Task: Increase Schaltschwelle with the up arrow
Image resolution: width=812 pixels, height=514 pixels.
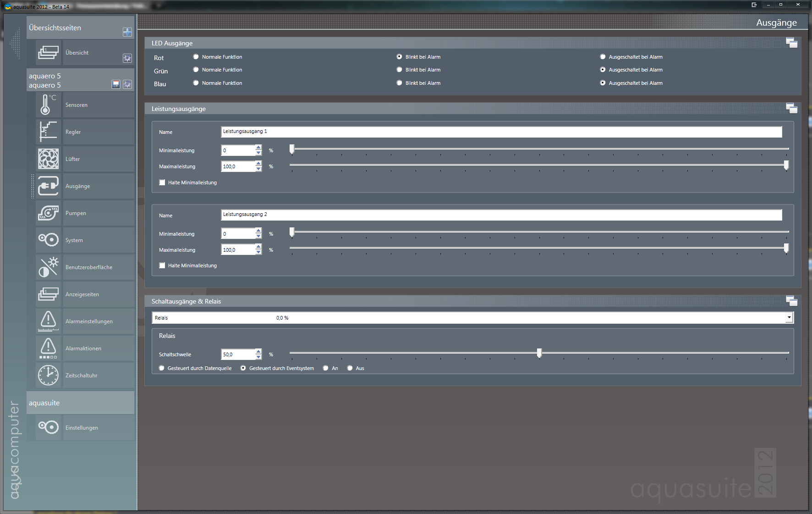Action: [259, 352]
